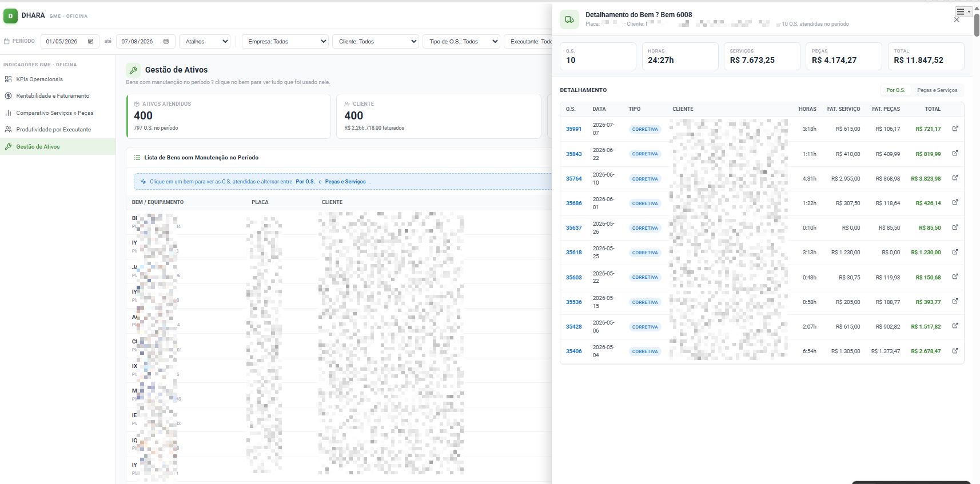Open calendar picker for end date 07/08/2026
The height and width of the screenshot is (484, 980).
tap(166, 42)
